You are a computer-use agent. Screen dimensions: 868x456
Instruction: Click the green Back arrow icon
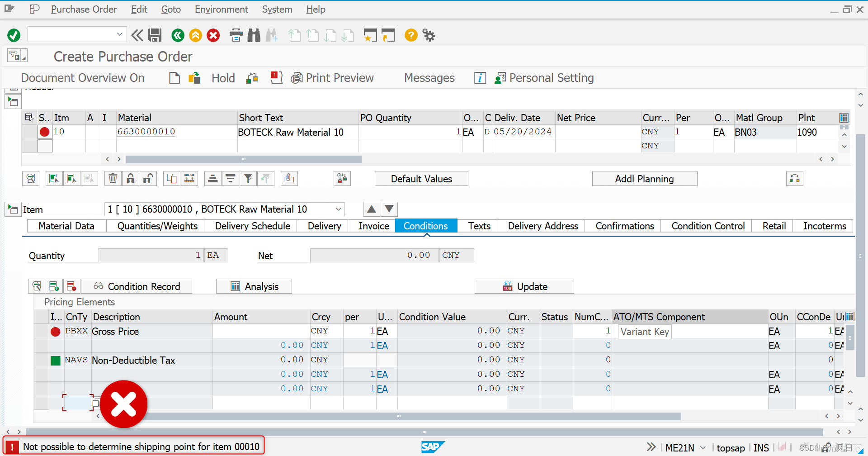[x=178, y=35]
